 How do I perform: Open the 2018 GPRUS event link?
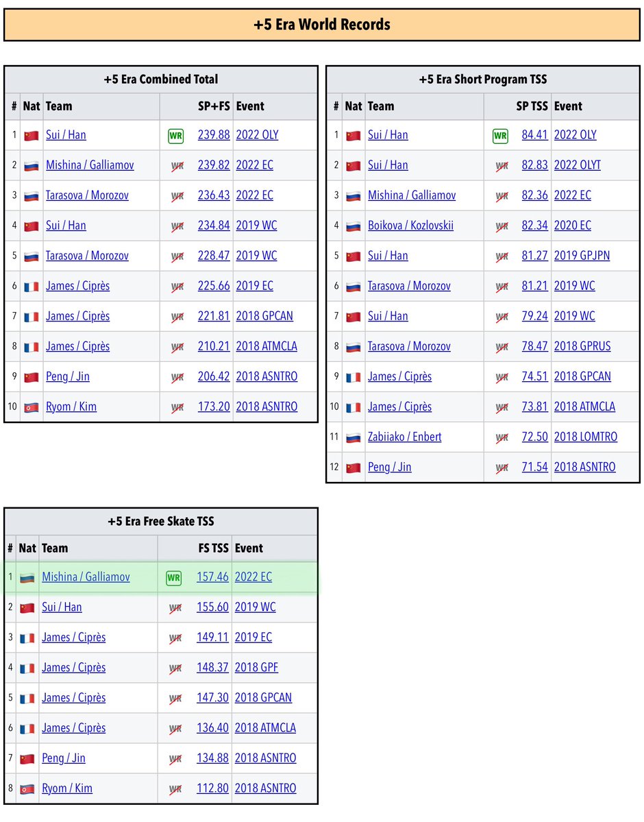pos(583,346)
